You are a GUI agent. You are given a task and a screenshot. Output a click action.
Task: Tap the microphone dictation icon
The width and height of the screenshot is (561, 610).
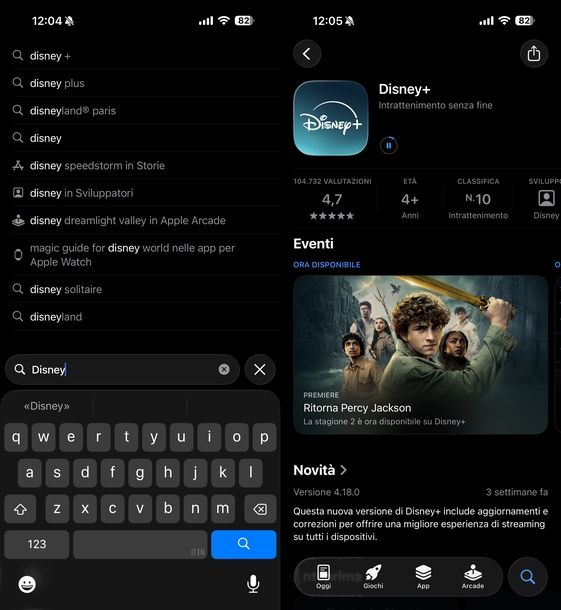point(253,584)
